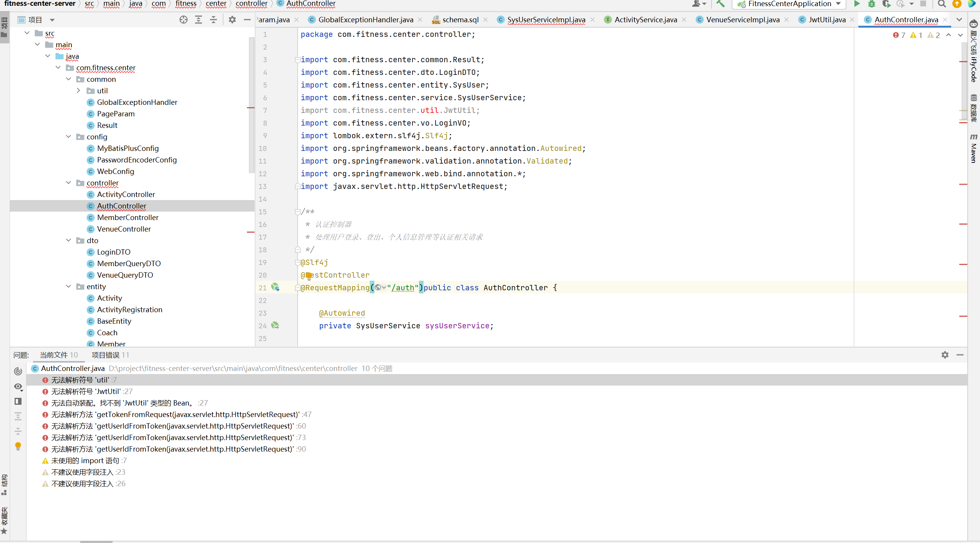Screen dimensions: 980x543
Task: Click the locate file target icon
Action: pyautogui.click(x=184, y=20)
